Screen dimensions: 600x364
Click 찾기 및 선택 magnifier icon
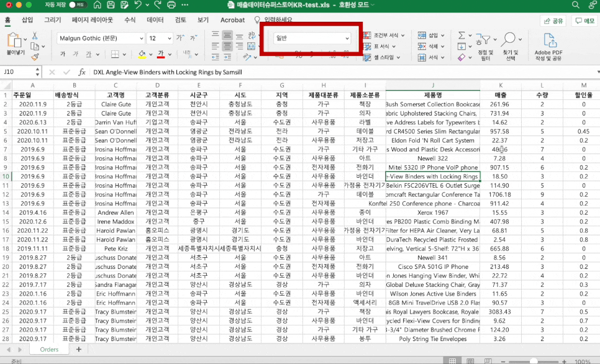[x=509, y=38]
